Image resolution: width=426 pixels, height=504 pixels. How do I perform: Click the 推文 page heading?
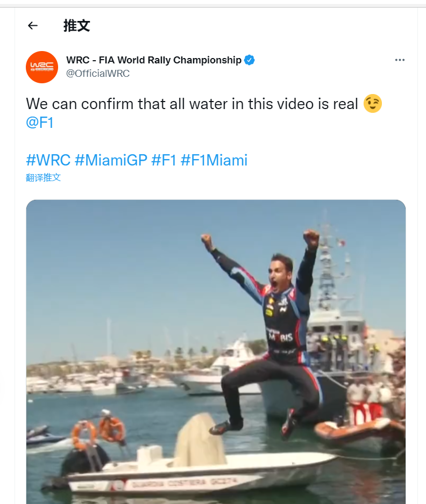click(x=76, y=25)
